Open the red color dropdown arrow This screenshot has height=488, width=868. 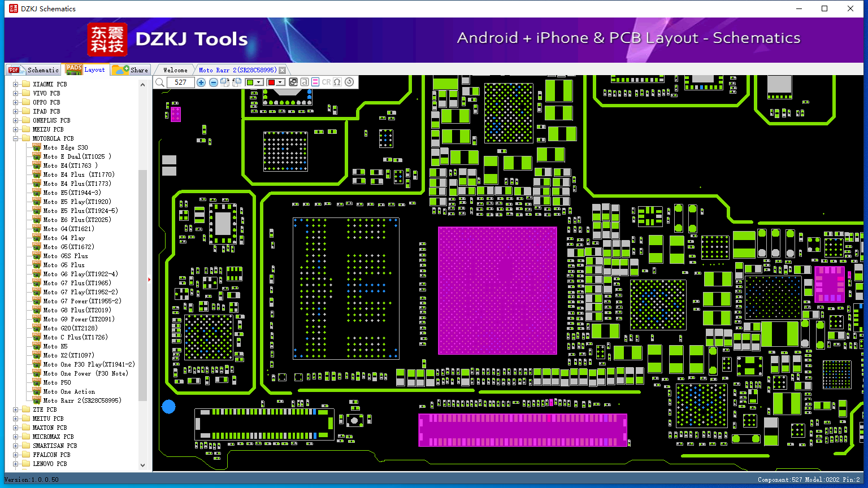(x=280, y=82)
